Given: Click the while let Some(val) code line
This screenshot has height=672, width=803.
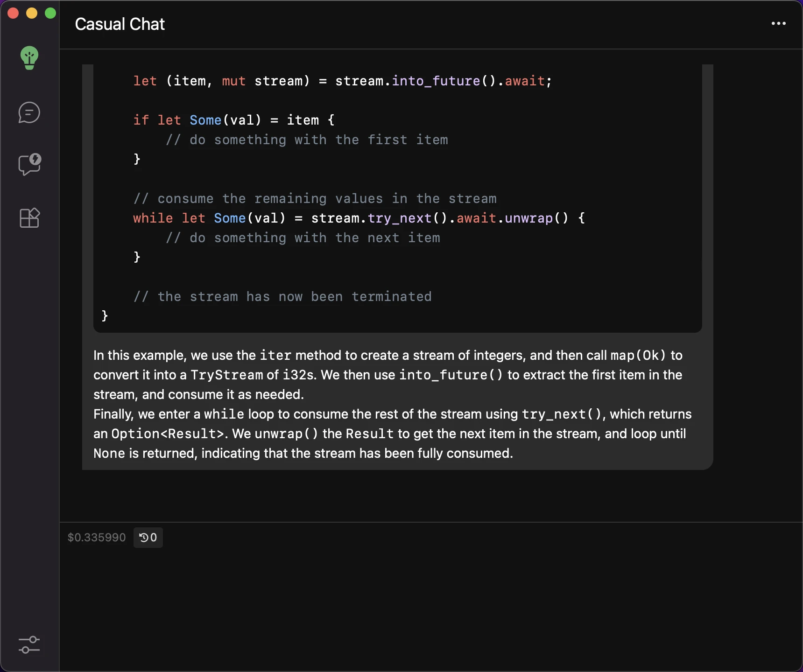Looking at the screenshot, I should pyautogui.click(x=359, y=218).
